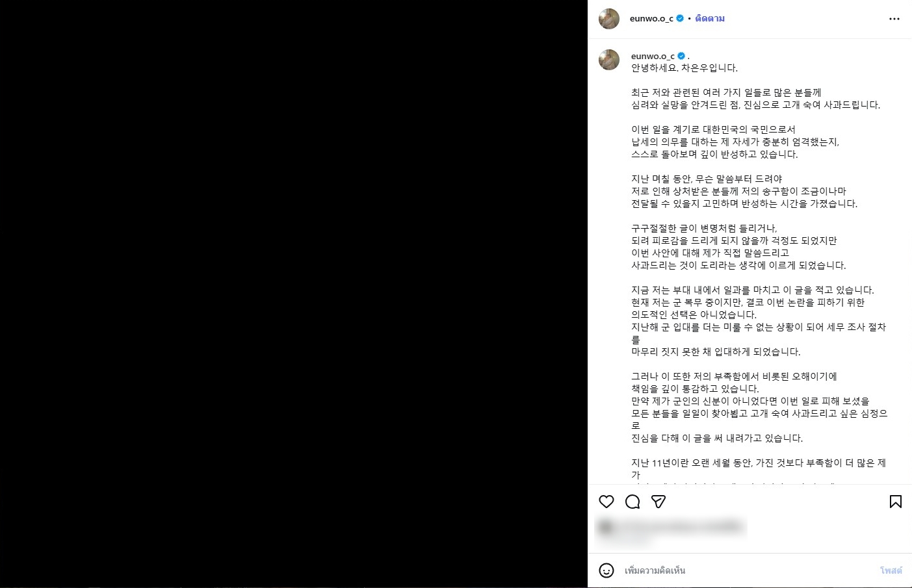Submit the comment with the โพสต์ button
Image resolution: width=912 pixels, height=588 pixels.
891,570
